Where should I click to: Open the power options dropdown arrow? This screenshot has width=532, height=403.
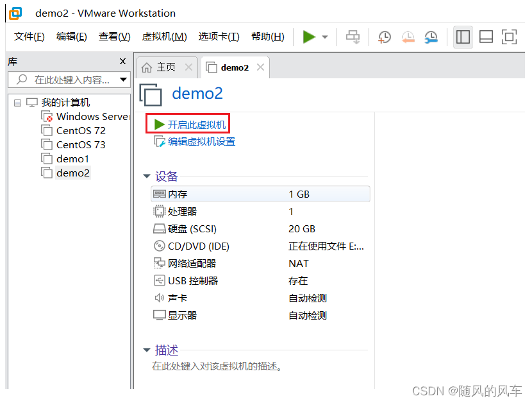tap(325, 37)
